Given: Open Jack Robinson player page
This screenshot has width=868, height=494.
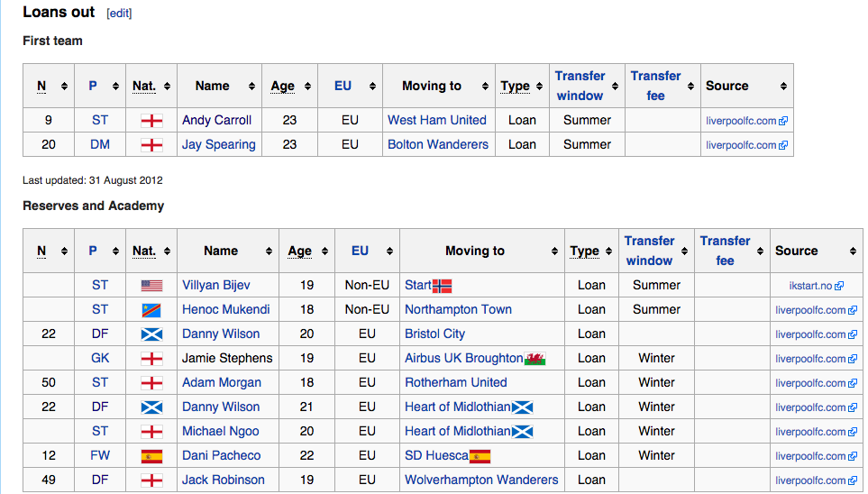Looking at the screenshot, I should tap(224, 480).
